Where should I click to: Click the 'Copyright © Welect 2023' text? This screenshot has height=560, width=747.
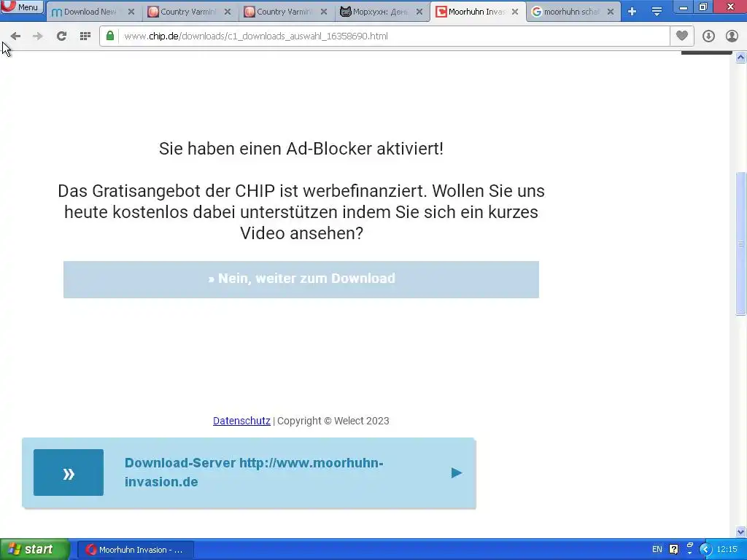[x=333, y=421]
